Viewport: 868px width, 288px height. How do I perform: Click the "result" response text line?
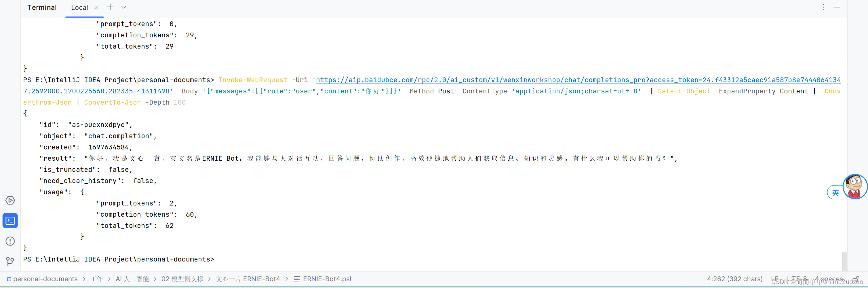(x=358, y=158)
